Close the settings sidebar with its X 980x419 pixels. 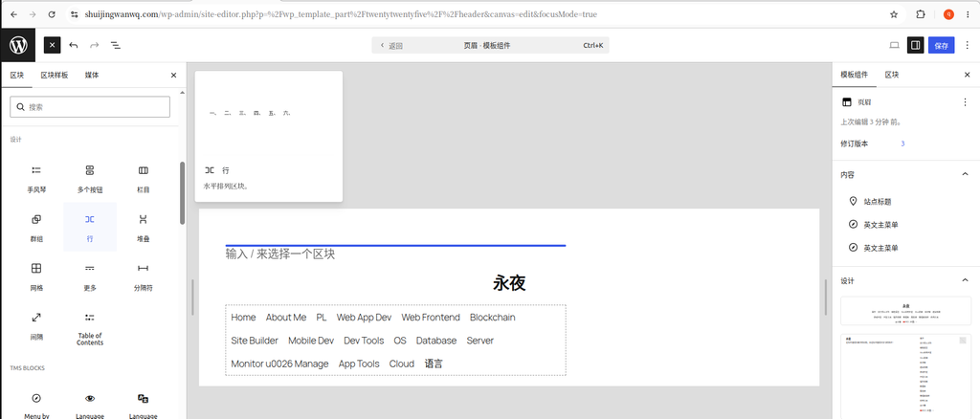pos(967,75)
